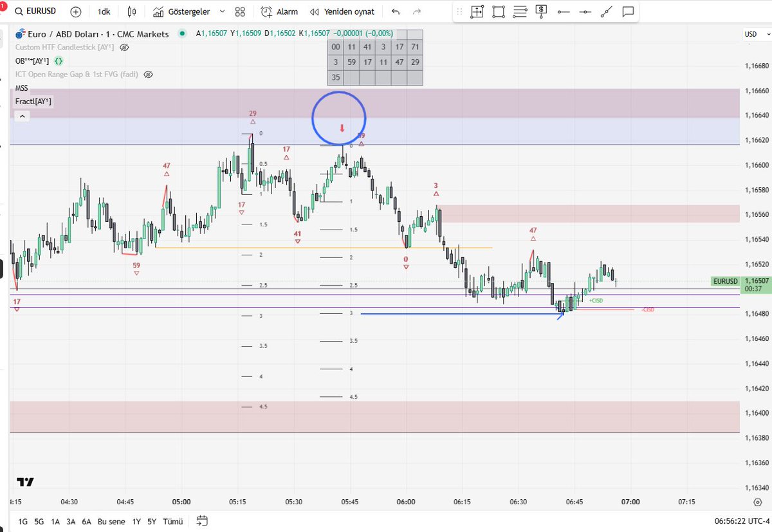This screenshot has width=772, height=532.
Task: Open the go-to-date calendar icon
Action: 202,521
